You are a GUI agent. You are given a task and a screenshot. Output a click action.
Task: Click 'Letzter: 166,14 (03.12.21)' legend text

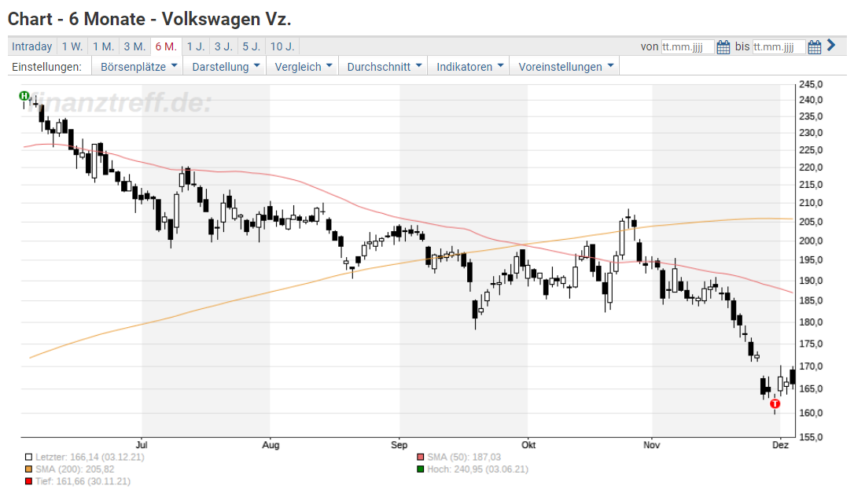[90, 457]
